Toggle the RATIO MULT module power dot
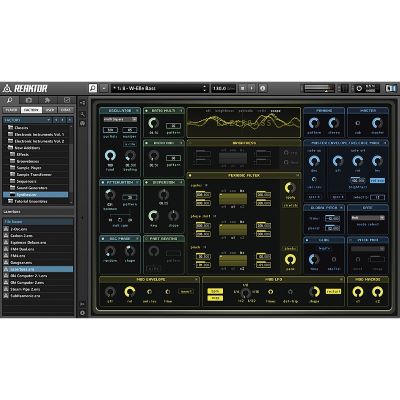 click(x=147, y=111)
